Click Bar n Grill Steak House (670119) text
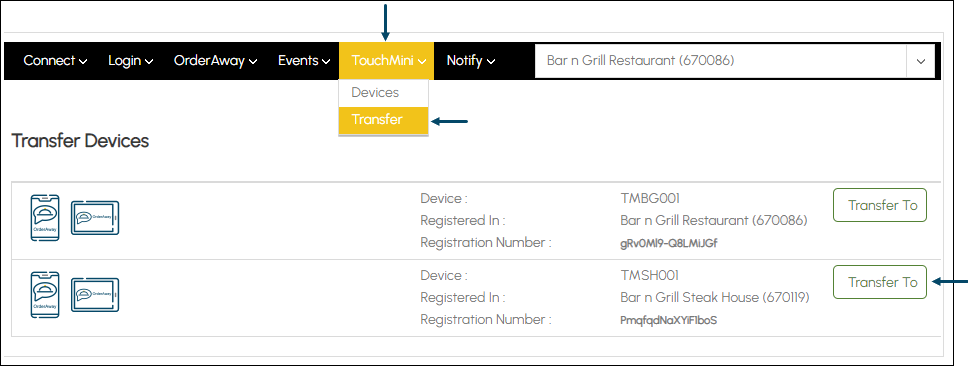 click(715, 297)
